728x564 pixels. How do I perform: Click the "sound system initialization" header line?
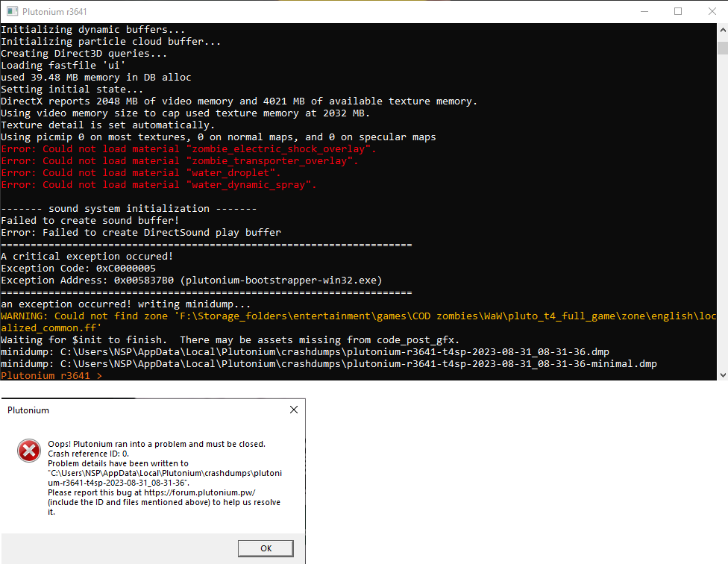[x=128, y=209]
